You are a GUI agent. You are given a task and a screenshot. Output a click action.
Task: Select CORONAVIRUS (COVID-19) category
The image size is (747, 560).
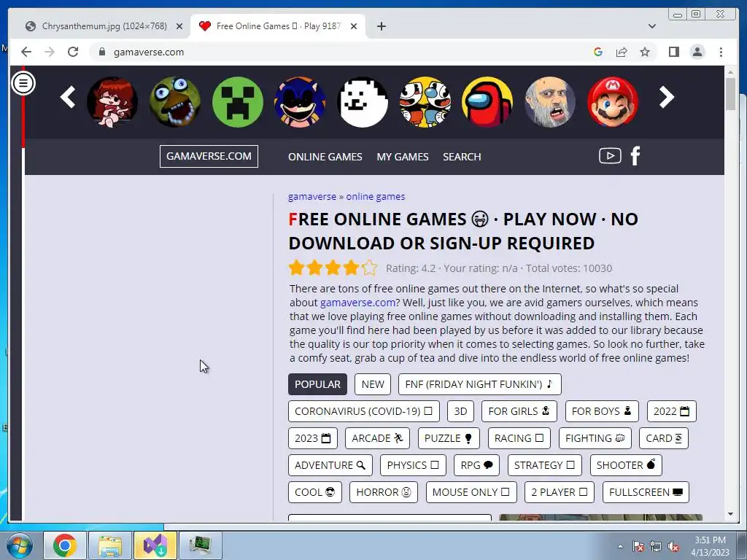coord(364,411)
